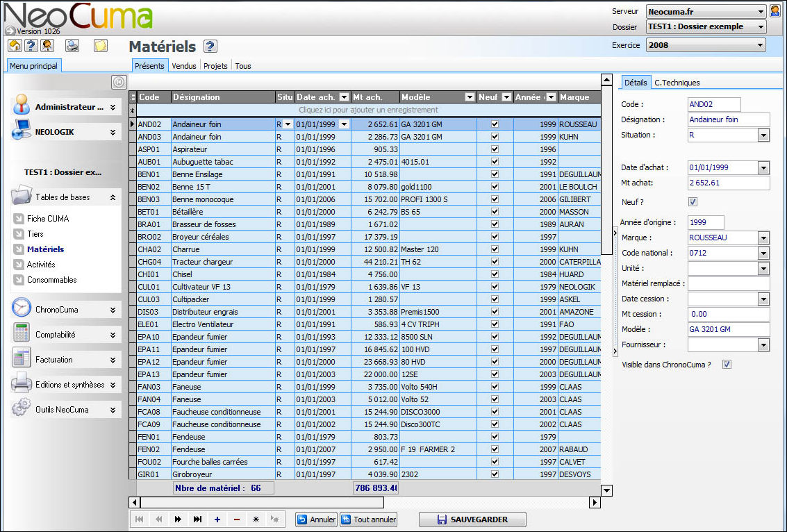Click the Outils NeoCuma gears icon

(21, 408)
